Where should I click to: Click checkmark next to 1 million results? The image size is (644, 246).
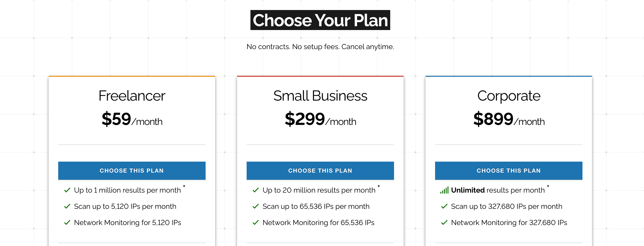[x=67, y=190]
